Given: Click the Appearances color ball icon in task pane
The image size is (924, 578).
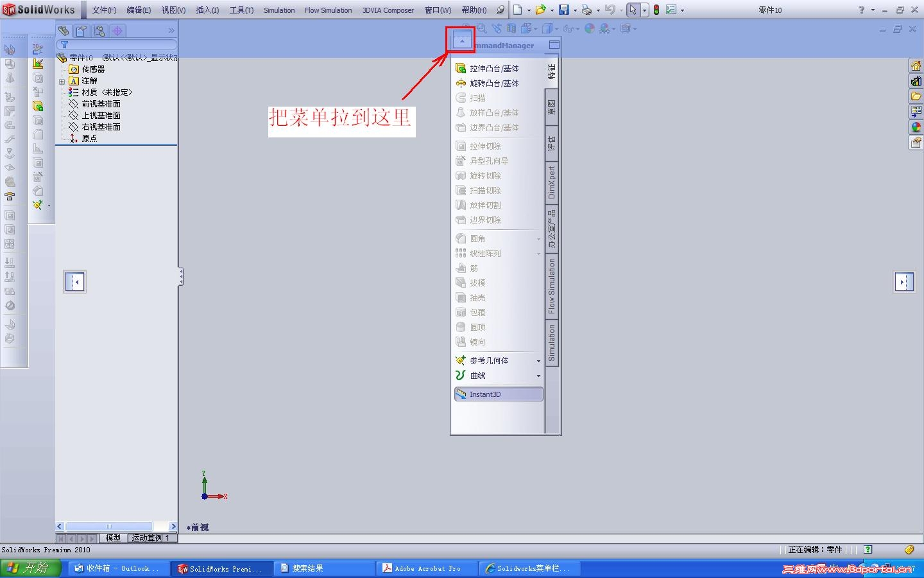Looking at the screenshot, I should coord(916,127).
